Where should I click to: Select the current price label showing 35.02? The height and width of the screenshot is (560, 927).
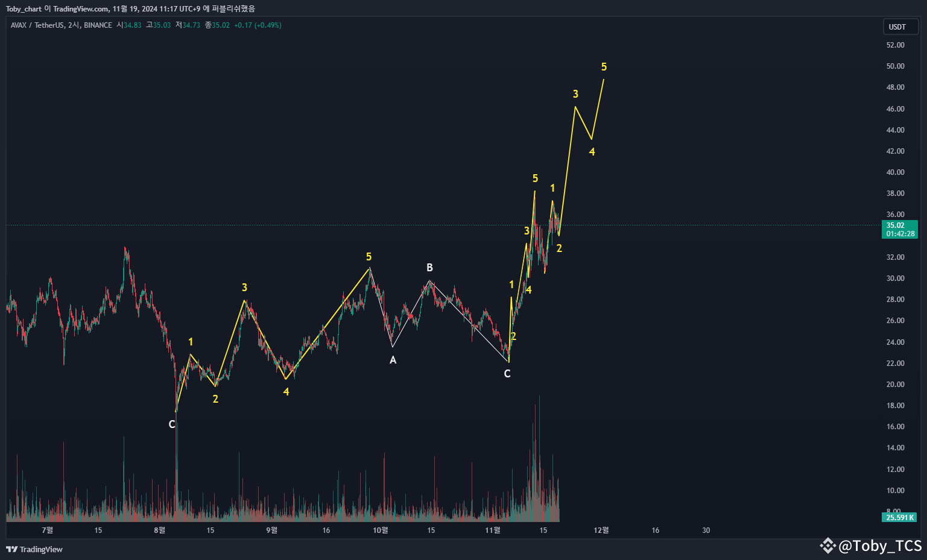(x=897, y=225)
